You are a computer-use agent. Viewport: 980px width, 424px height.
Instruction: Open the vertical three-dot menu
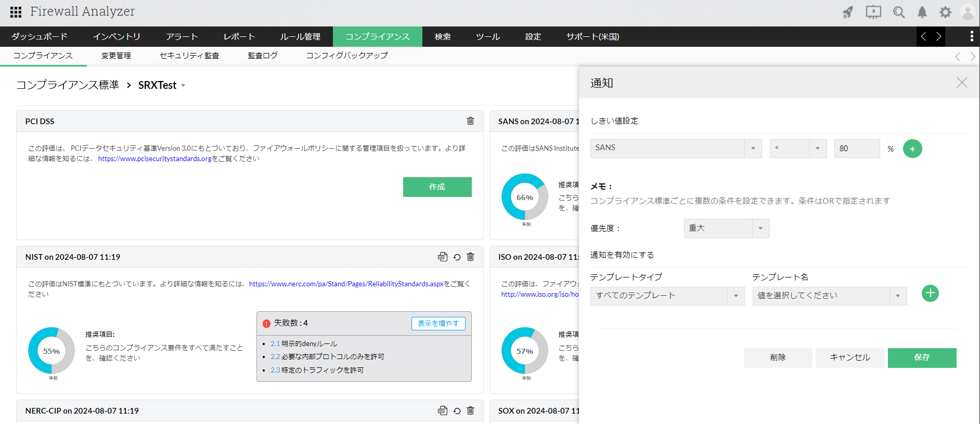971,36
